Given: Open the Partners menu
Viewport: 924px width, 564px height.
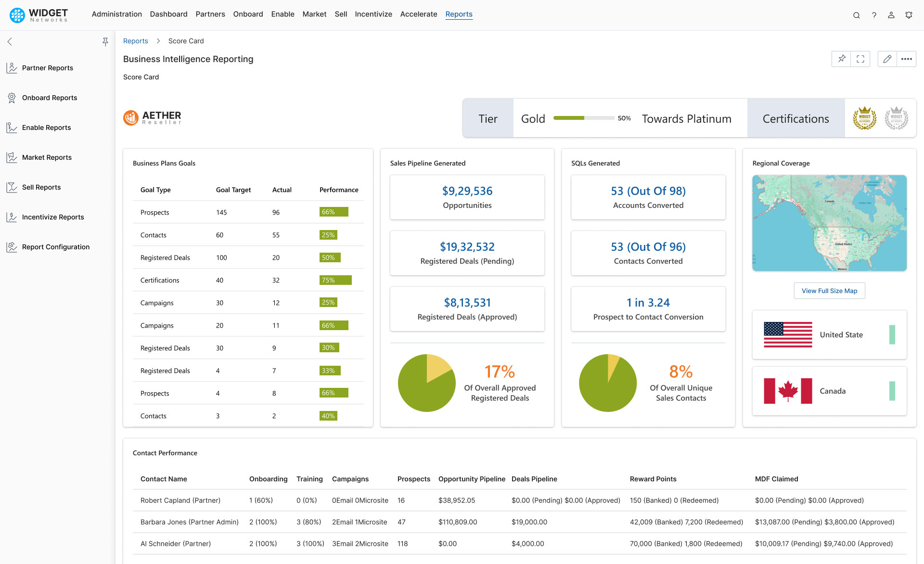Looking at the screenshot, I should coord(210,14).
